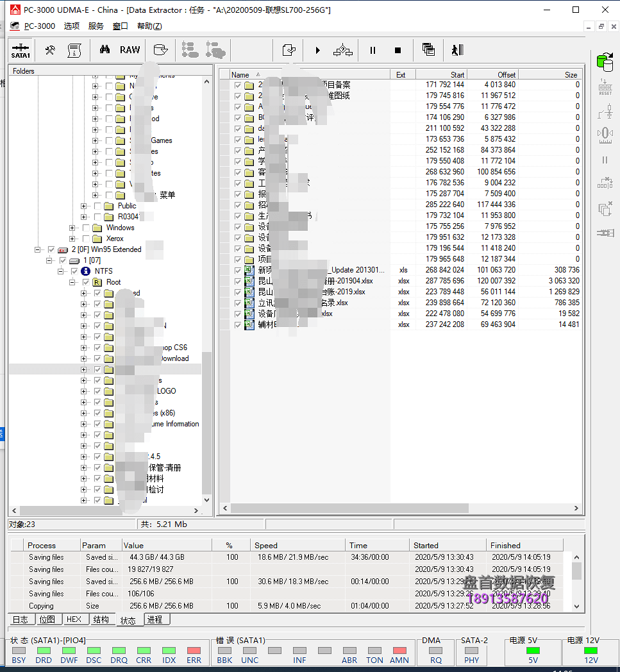Viewport: 620px width, 672px height.
Task: Sort file list by Size column
Action: (x=550, y=74)
